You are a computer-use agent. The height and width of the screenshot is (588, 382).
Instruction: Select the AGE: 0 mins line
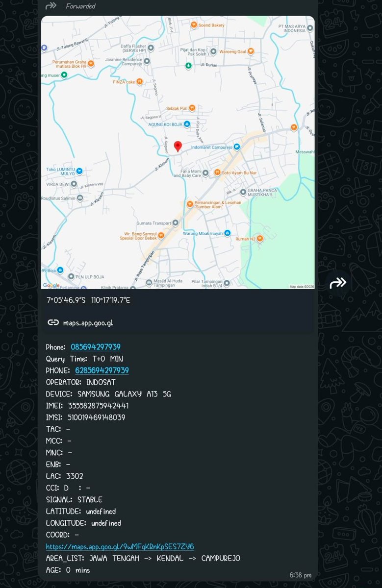point(68,570)
